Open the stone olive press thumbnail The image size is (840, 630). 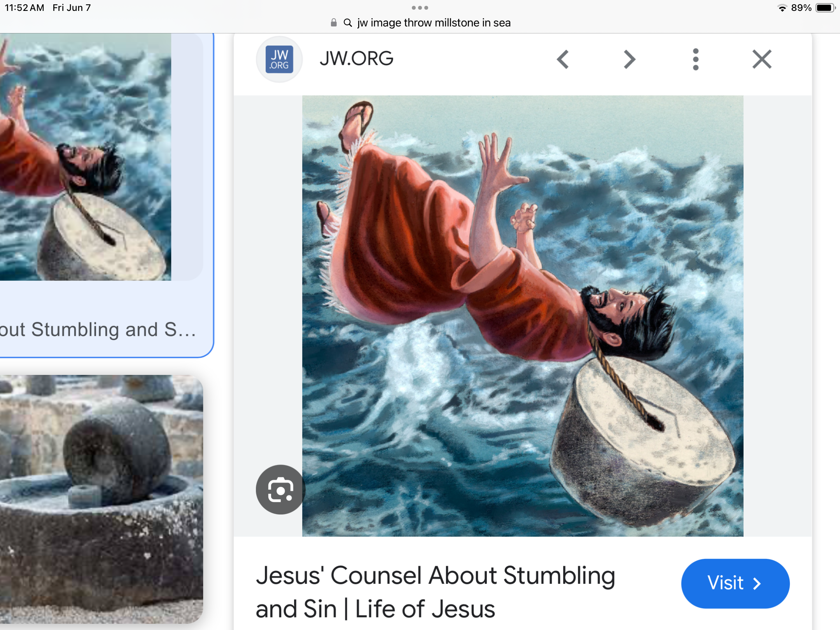[x=101, y=499]
